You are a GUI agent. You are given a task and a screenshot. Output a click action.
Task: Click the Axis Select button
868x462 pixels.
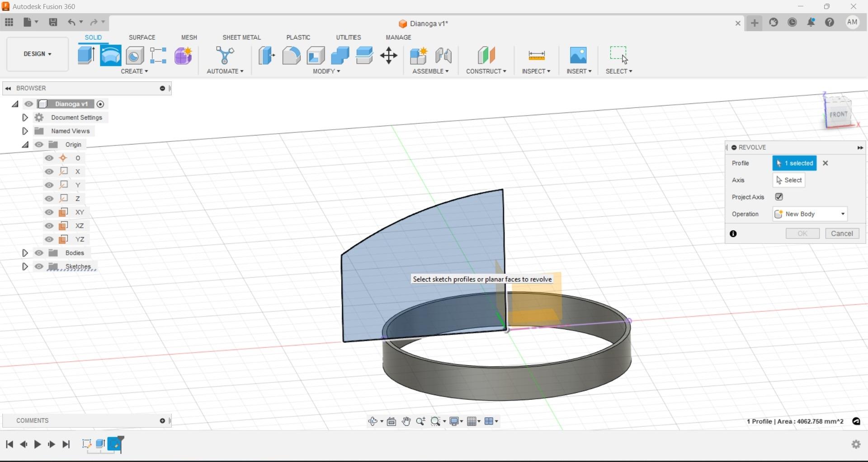789,180
